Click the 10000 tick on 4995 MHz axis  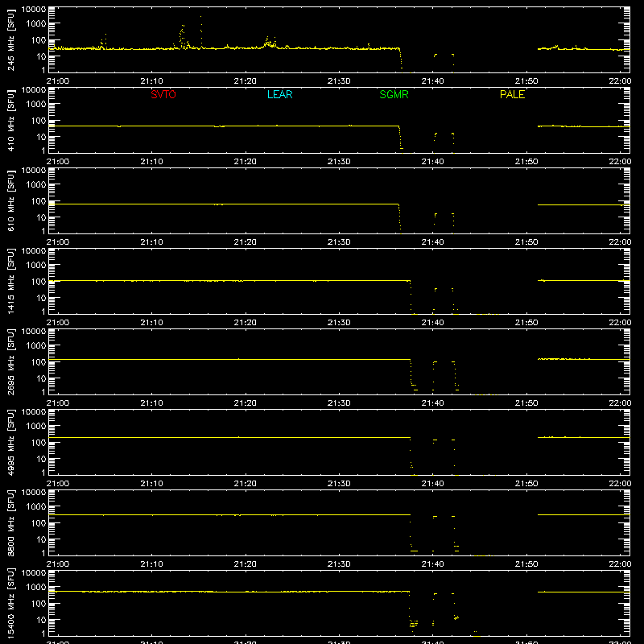(34, 412)
